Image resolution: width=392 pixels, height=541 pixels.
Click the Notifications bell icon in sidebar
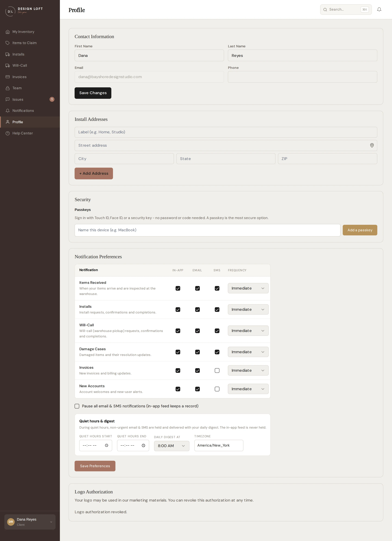tap(8, 111)
